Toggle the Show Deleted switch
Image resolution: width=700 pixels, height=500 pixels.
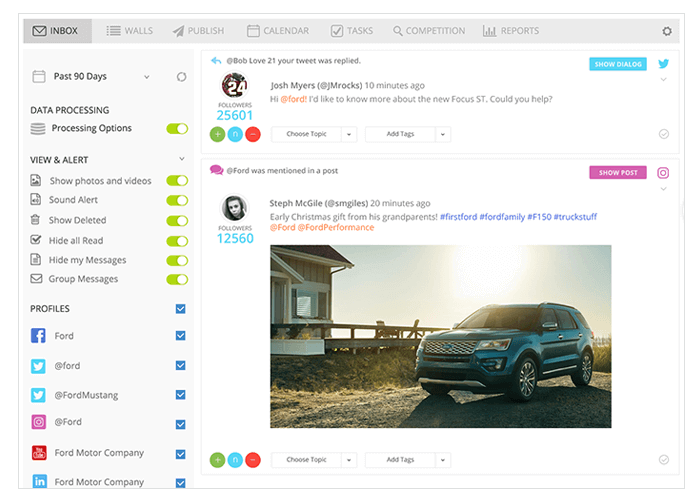tap(177, 221)
